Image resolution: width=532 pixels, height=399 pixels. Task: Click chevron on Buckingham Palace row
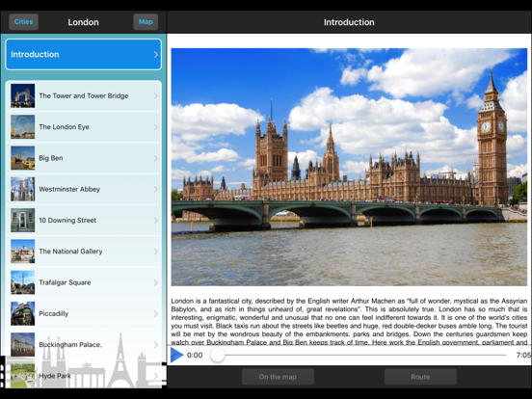point(156,345)
